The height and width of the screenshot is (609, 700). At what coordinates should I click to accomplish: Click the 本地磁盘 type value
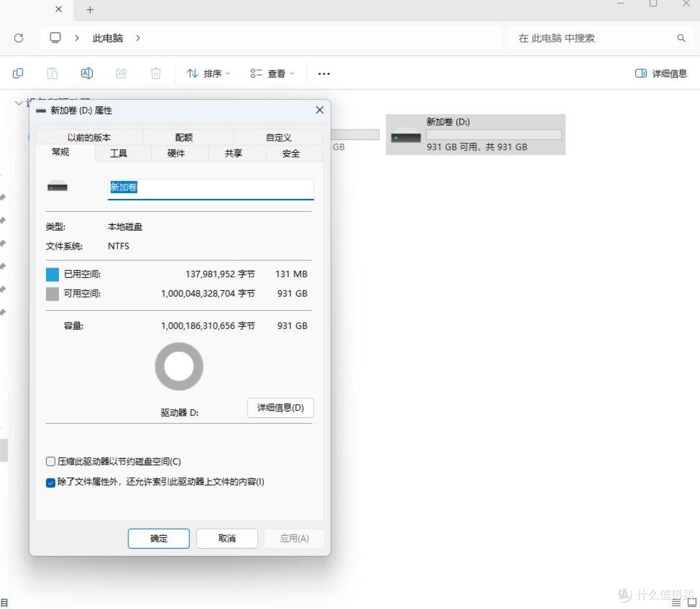[x=125, y=227]
